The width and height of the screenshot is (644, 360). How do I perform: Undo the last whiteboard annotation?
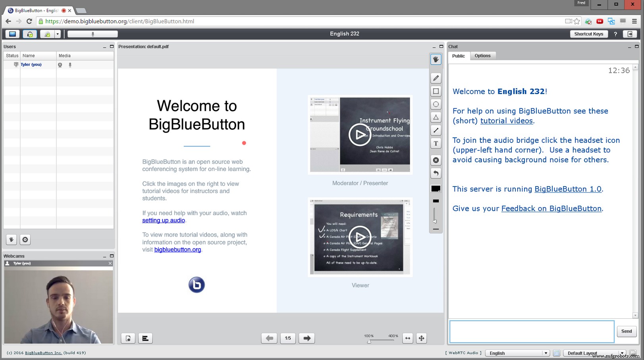pyautogui.click(x=436, y=173)
